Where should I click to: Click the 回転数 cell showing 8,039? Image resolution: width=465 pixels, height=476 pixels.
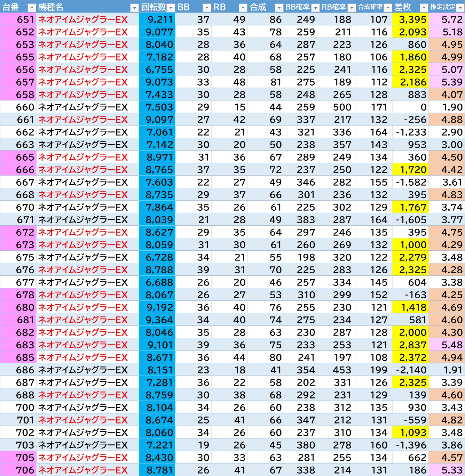coord(157,220)
